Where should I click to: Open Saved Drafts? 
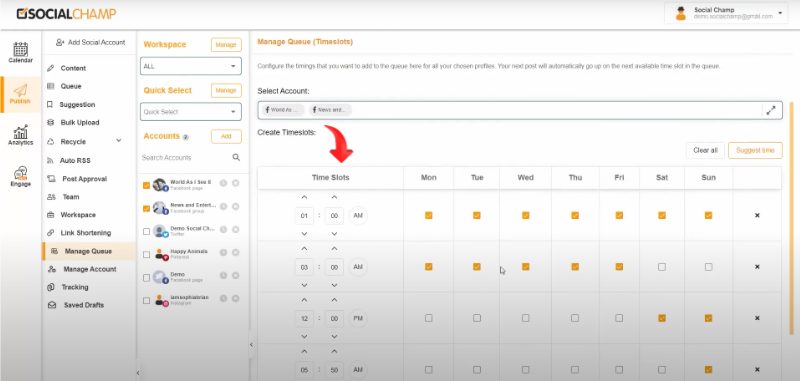click(x=84, y=305)
